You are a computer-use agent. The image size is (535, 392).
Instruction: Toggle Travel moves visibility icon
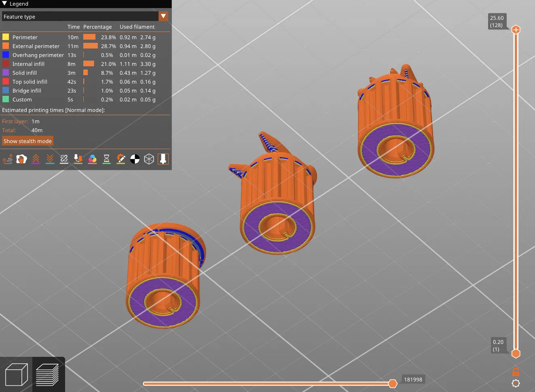click(x=8, y=159)
